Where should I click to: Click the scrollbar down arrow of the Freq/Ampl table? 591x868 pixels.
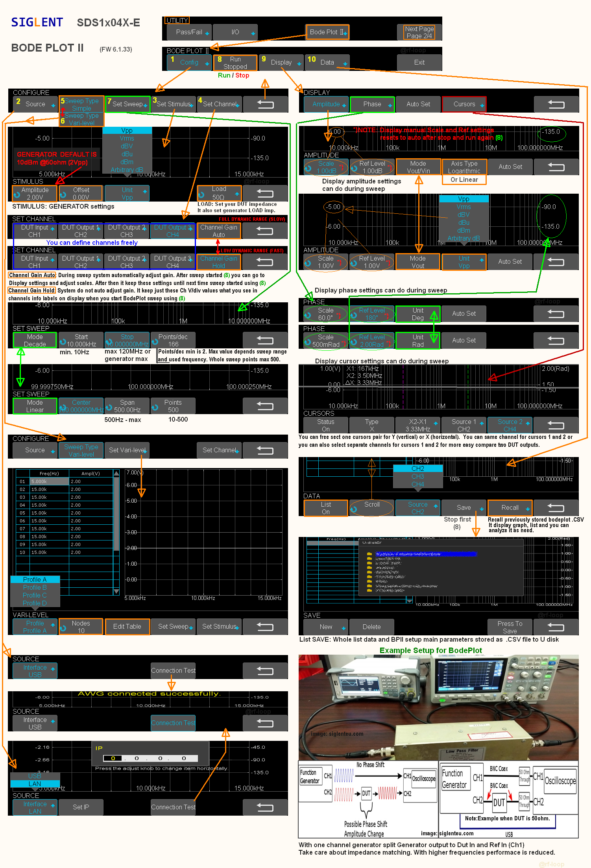[116, 591]
